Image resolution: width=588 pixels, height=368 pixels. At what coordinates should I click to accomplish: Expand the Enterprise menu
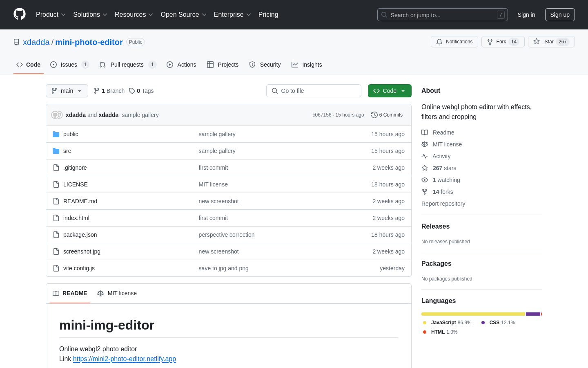232,15
